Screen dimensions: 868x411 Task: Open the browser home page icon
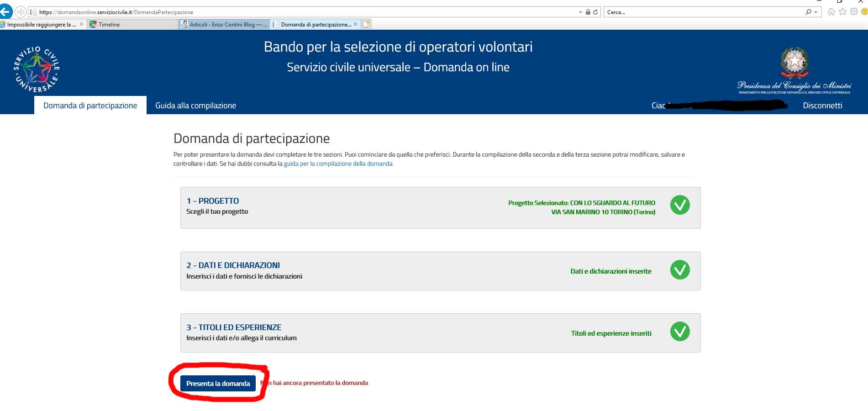point(831,12)
